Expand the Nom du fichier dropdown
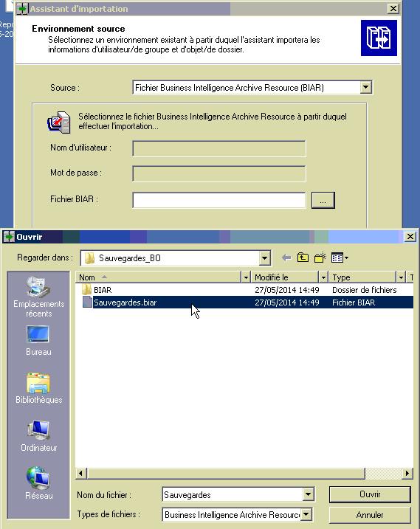The image size is (420, 529). click(x=308, y=495)
